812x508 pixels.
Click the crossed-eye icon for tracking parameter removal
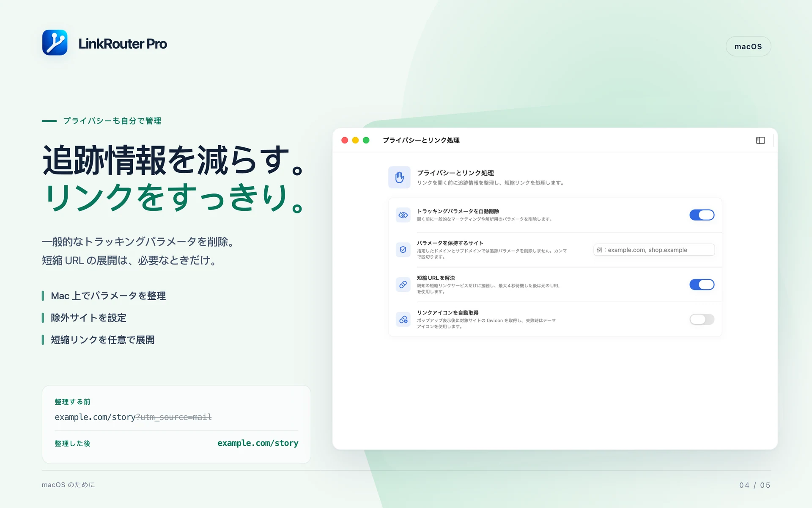point(403,215)
